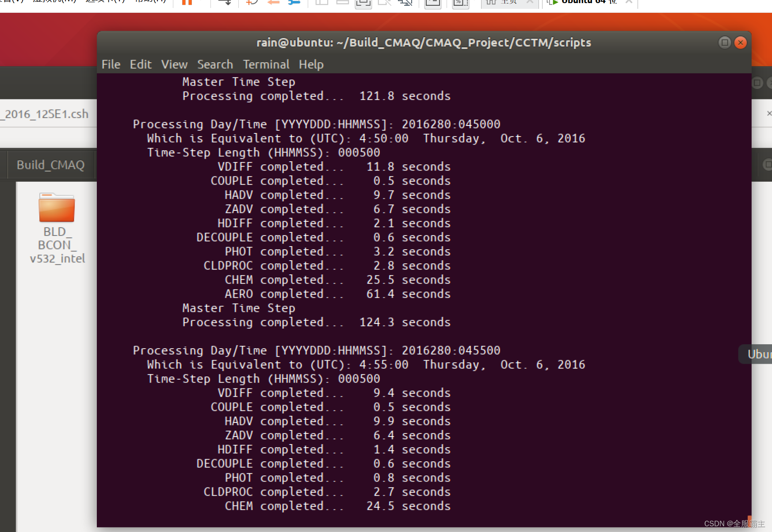Click the HDIFF completed 2.1 seconds line
Viewport: 772px width, 532px height.
334,223
